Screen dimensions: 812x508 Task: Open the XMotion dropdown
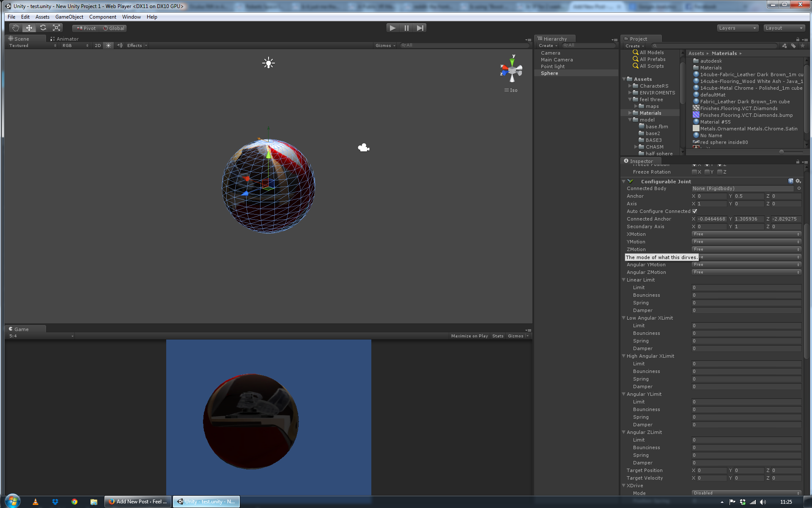point(746,234)
